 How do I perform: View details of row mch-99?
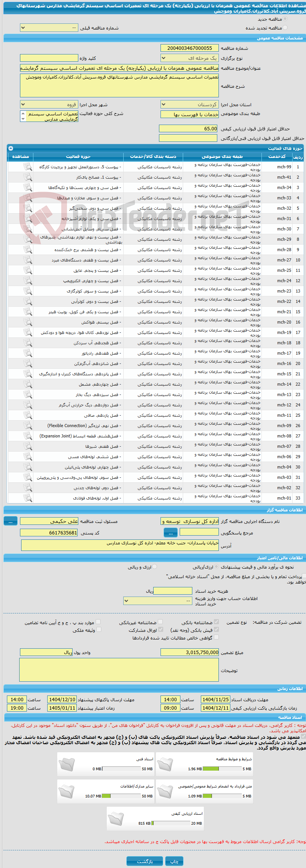pyautogui.click(x=28, y=167)
